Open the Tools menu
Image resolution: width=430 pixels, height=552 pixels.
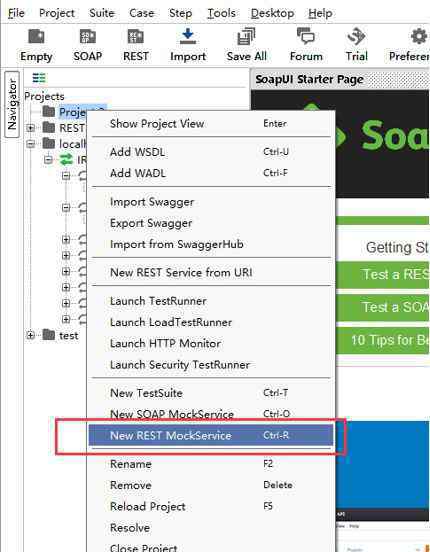pos(221,13)
